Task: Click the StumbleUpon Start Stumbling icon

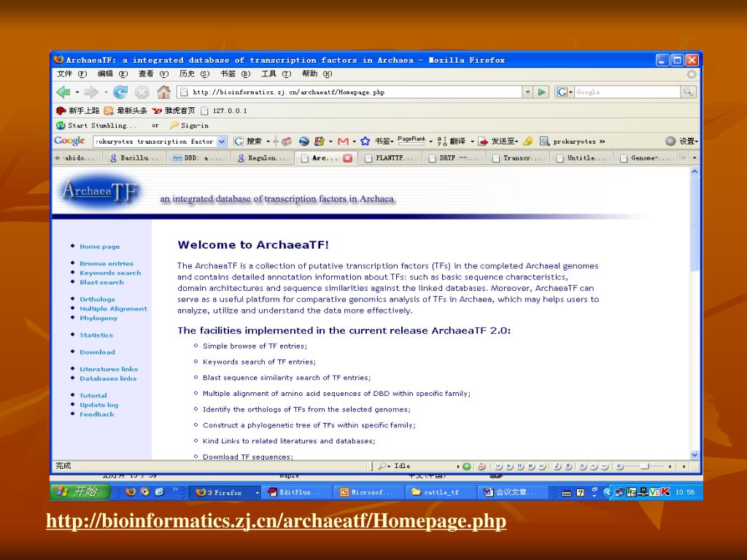Action: 61,125
